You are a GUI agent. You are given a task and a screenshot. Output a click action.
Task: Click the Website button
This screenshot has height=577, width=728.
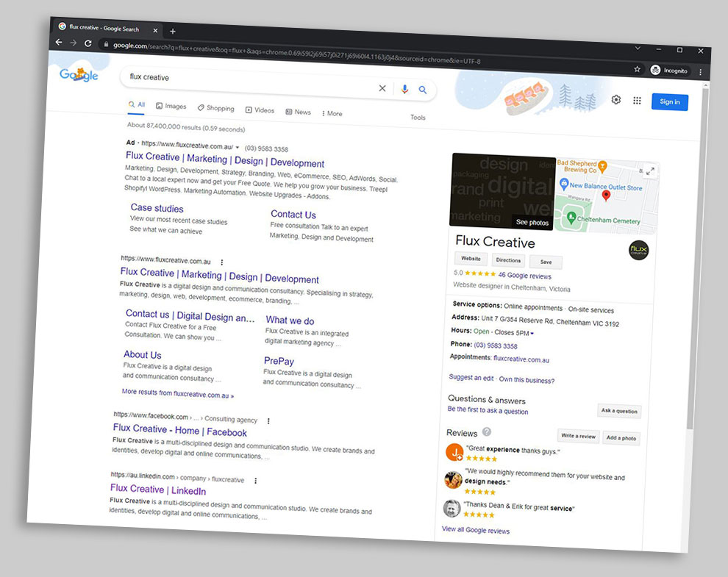[x=471, y=259]
